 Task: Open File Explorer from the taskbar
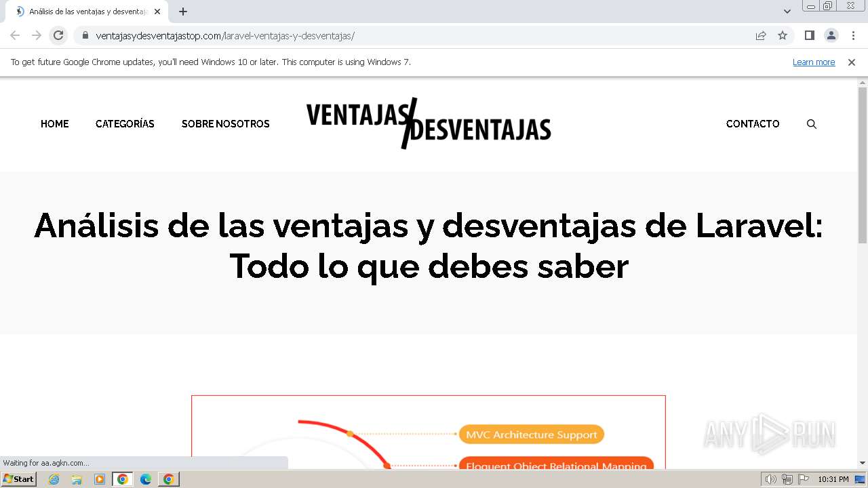click(77, 479)
